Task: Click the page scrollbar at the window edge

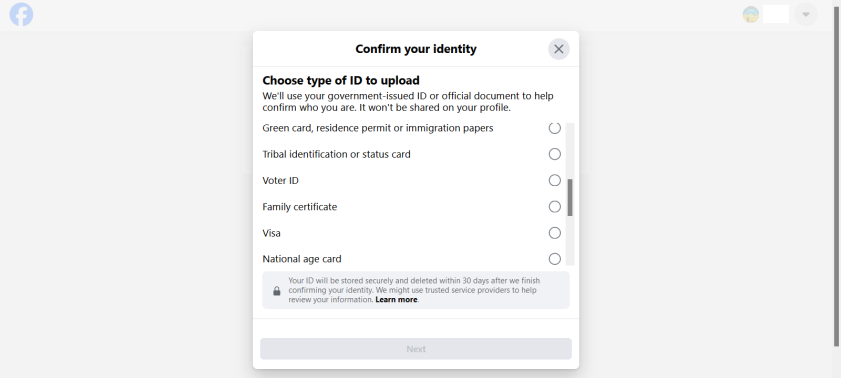Action: click(836, 174)
